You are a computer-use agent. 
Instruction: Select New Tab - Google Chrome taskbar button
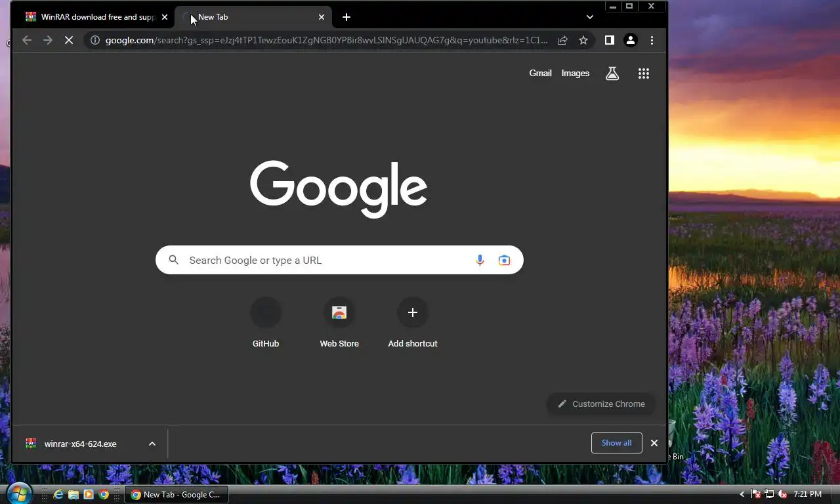coord(176,495)
